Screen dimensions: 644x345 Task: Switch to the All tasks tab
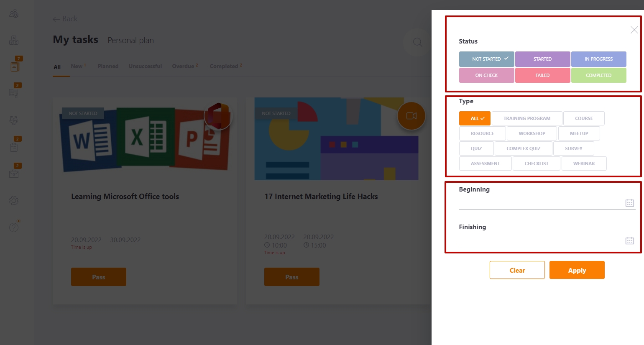(x=57, y=67)
